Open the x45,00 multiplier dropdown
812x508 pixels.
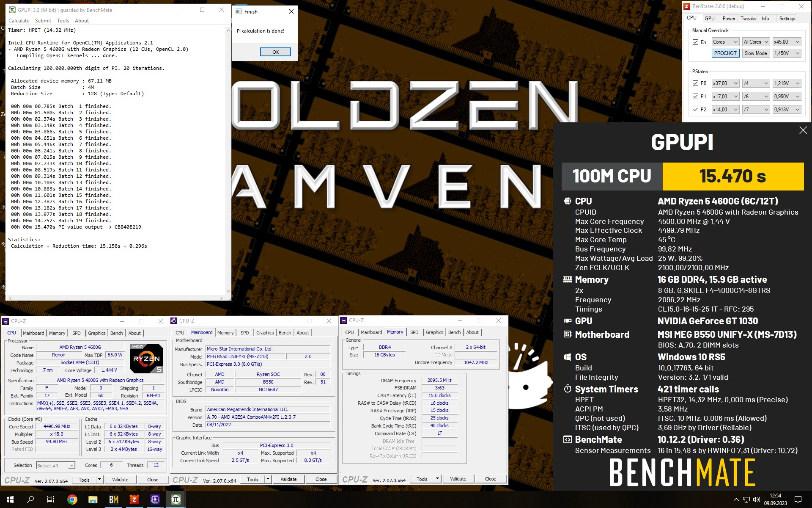pos(787,42)
